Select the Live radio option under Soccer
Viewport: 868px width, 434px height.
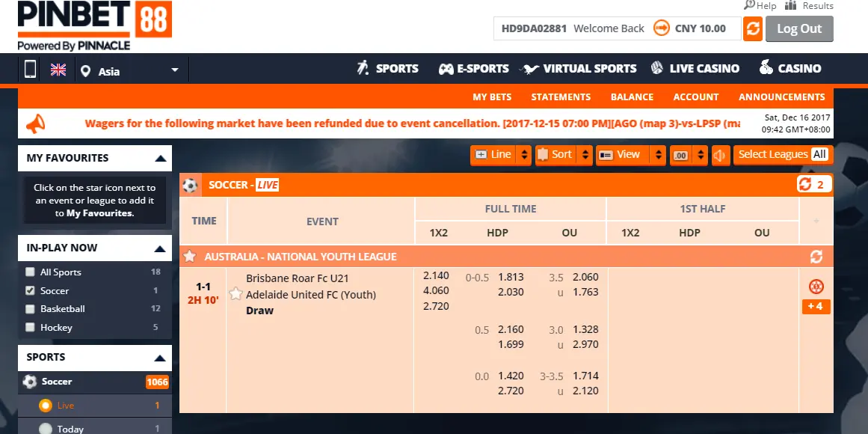pos(46,406)
